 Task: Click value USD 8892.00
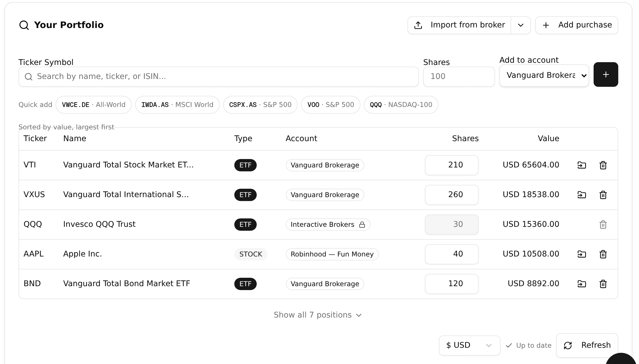click(x=533, y=284)
